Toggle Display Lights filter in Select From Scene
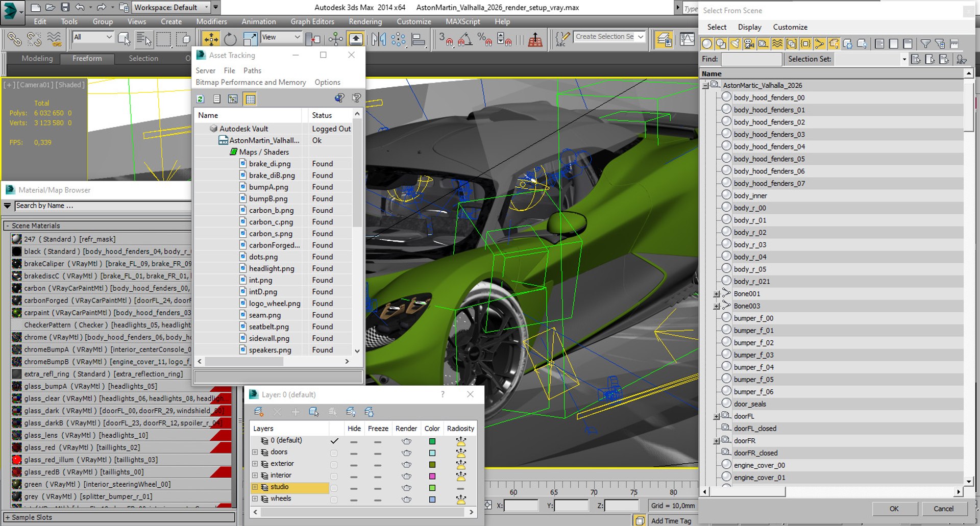Screen dimensions: 980x526 735,44
